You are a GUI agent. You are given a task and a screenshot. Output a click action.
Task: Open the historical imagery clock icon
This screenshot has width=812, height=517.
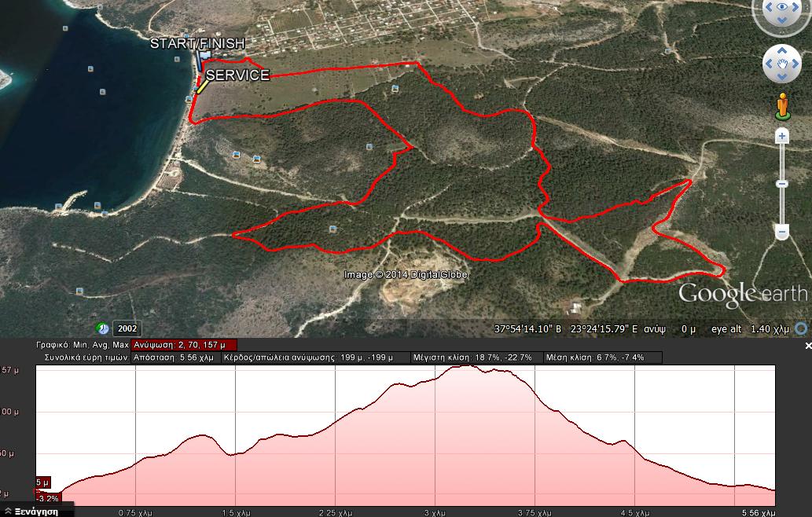pyautogui.click(x=102, y=328)
